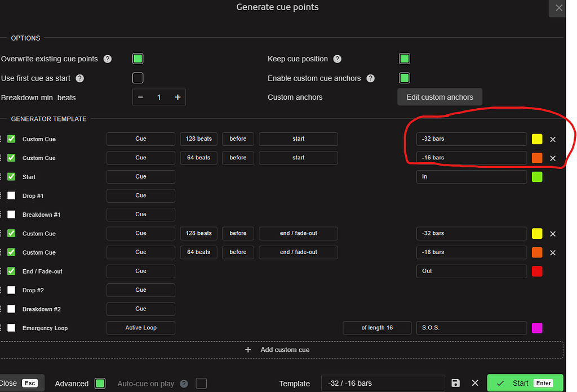Image resolution: width=577 pixels, height=392 pixels.
Task: Change the yellow color of the -32 bars cue
Action: click(x=536, y=139)
